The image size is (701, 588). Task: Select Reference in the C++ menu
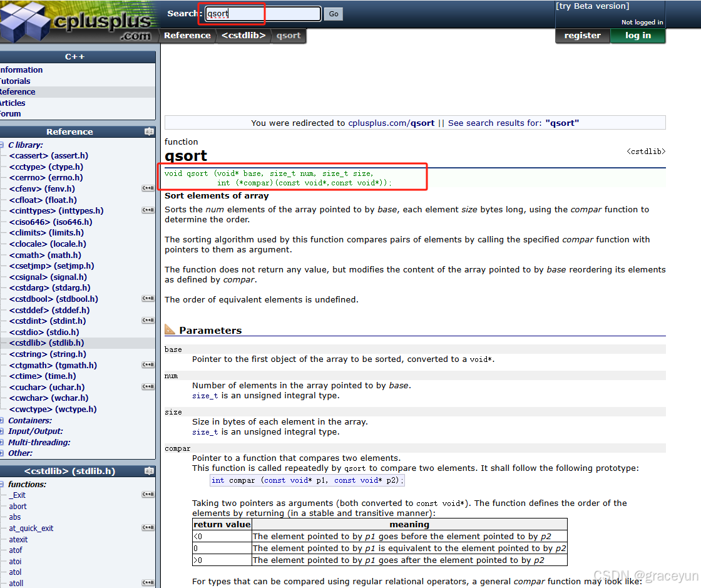18,91
